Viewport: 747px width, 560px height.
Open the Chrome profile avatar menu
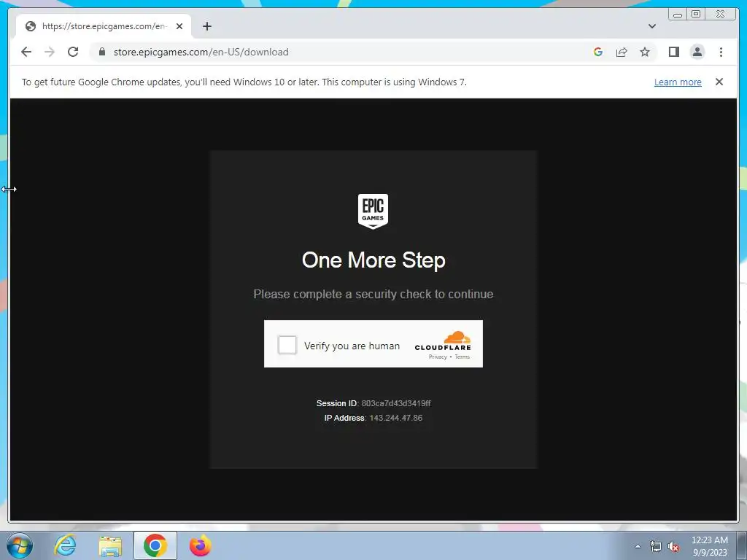(697, 52)
